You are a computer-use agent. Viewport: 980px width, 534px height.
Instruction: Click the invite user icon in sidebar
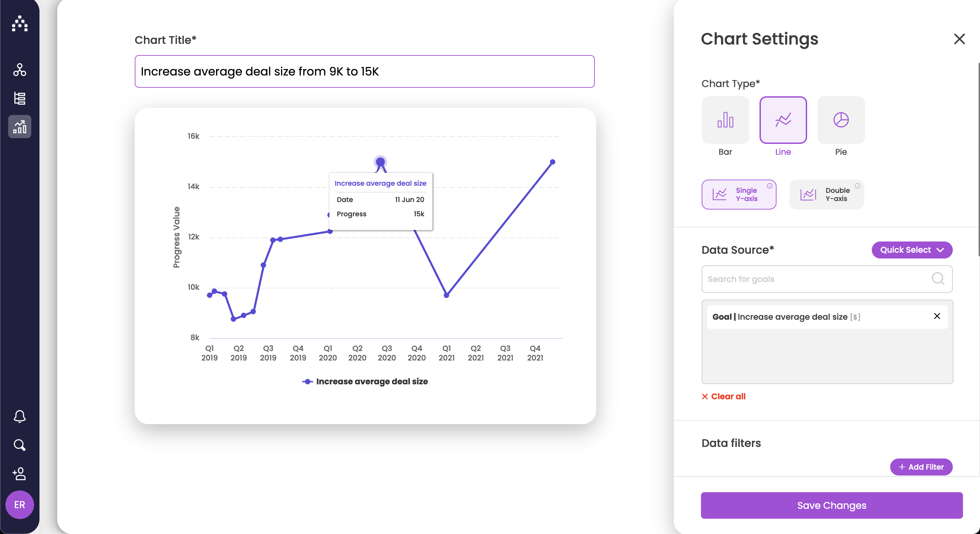point(20,474)
